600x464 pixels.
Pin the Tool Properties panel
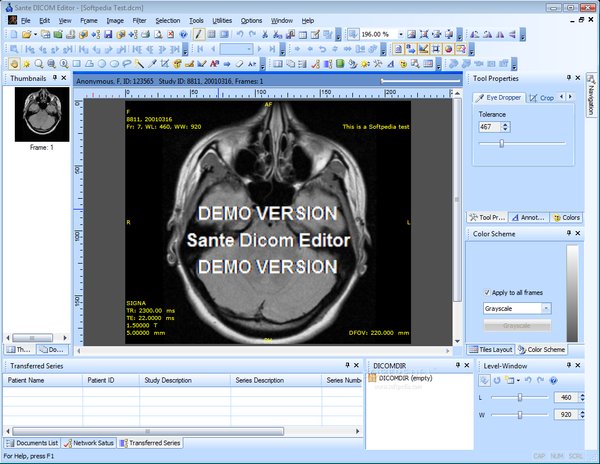[x=568, y=78]
